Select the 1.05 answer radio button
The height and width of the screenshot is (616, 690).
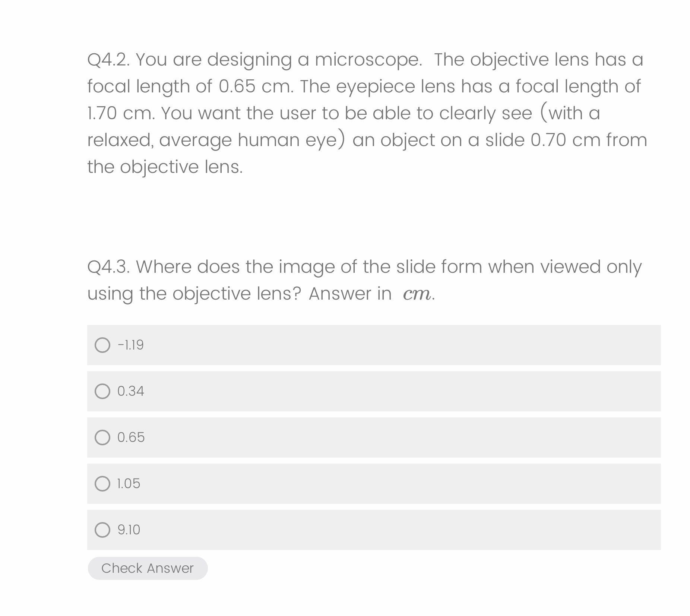pos(102,484)
